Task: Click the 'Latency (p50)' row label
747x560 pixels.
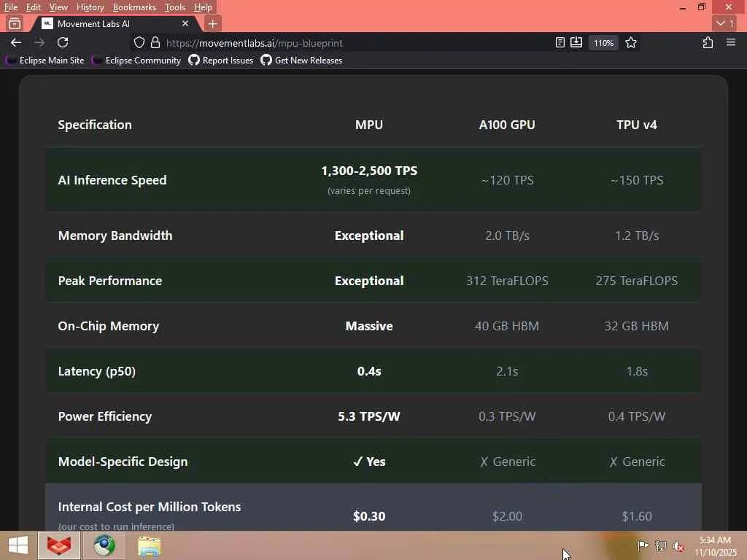Action: 97,371
